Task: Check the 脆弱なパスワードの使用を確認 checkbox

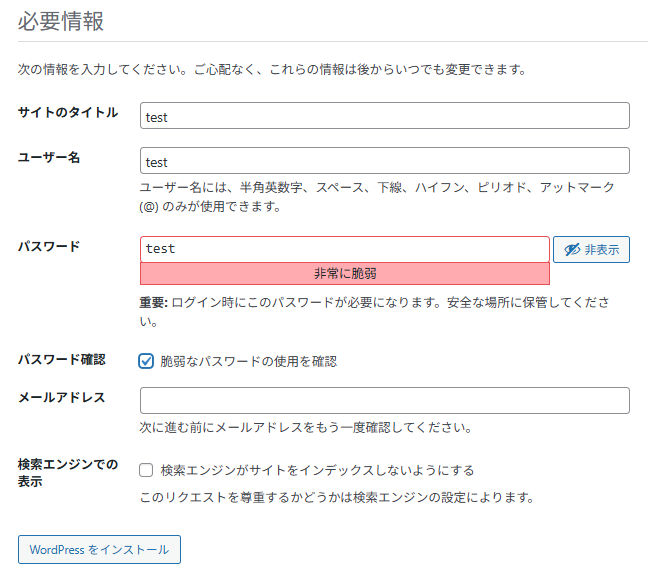Action: pyautogui.click(x=146, y=361)
